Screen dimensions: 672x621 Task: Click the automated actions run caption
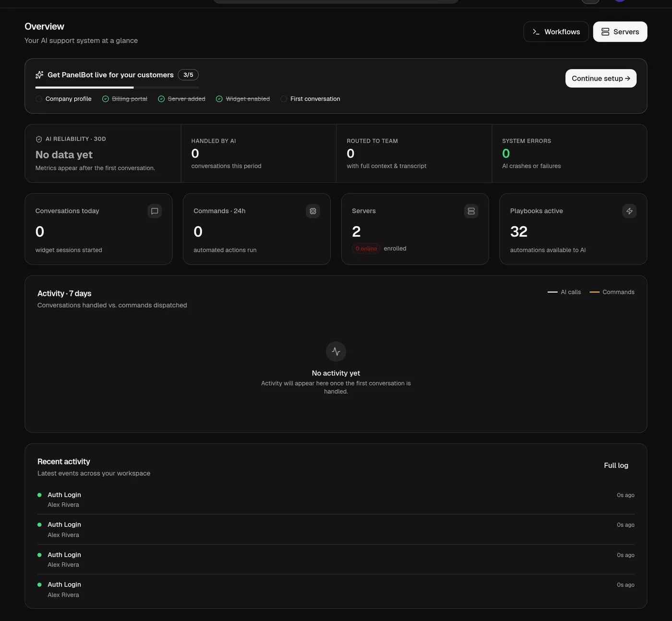pyautogui.click(x=225, y=250)
